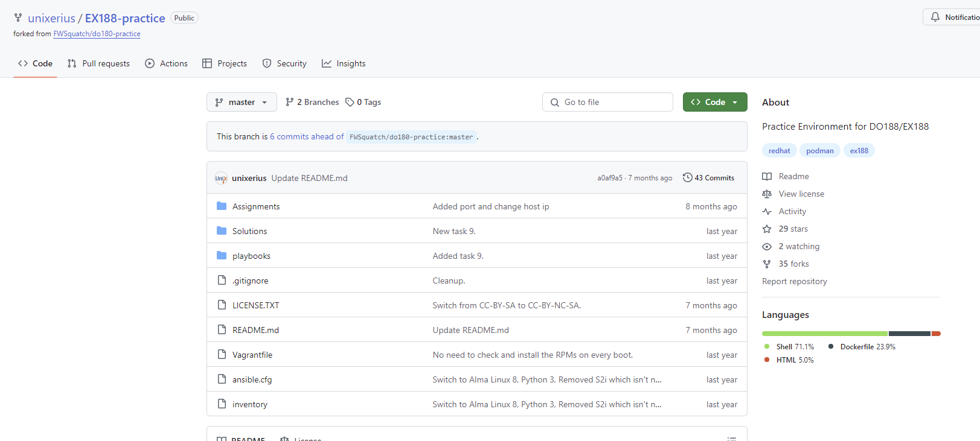Click the inventory file icon
The height and width of the screenshot is (441, 980).
point(222,404)
